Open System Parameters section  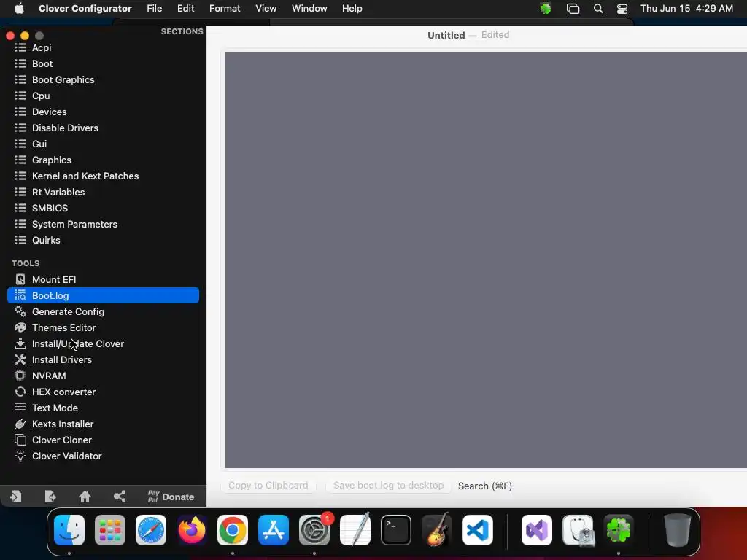point(103,225)
